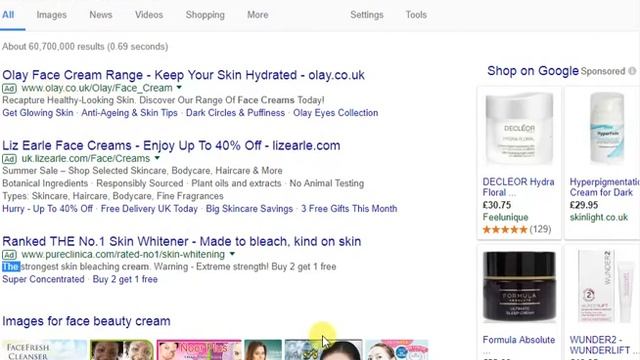Click the DECLEOR five-star rating
Image resolution: width=640 pixels, height=360 pixels.
click(505, 229)
